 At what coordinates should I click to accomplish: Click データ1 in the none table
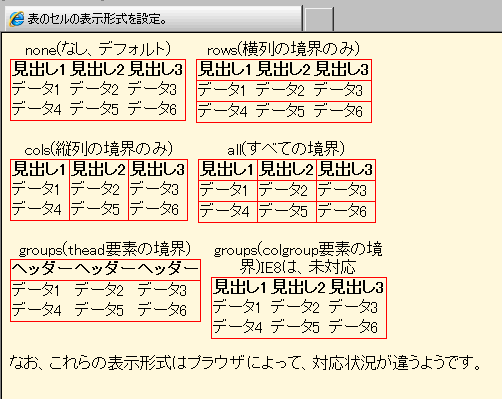pos(36,89)
